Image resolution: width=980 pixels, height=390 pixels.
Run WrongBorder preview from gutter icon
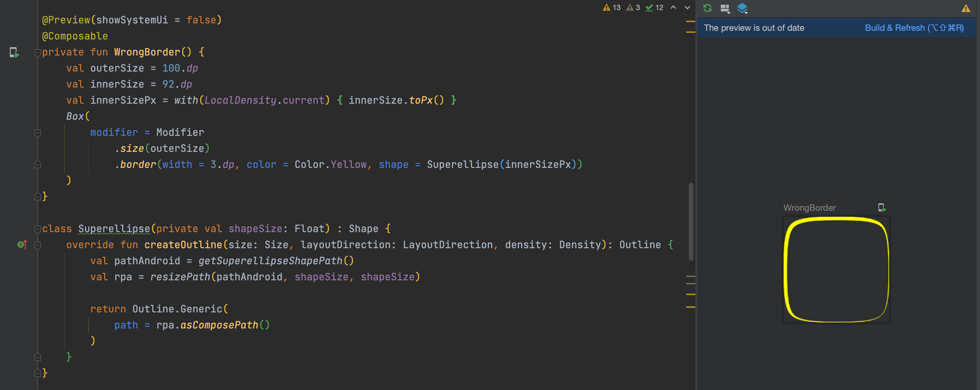14,53
